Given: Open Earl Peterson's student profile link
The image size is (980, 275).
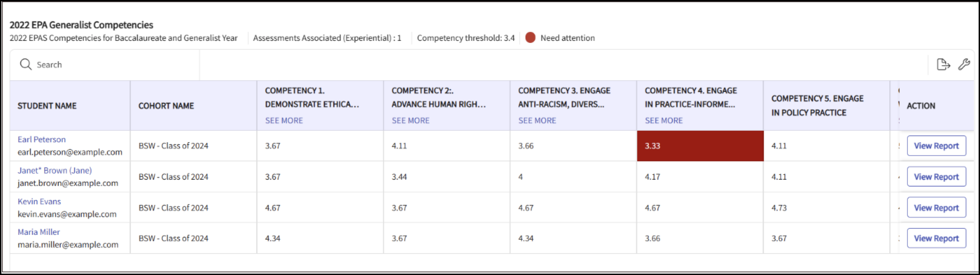Looking at the screenshot, I should point(42,140).
